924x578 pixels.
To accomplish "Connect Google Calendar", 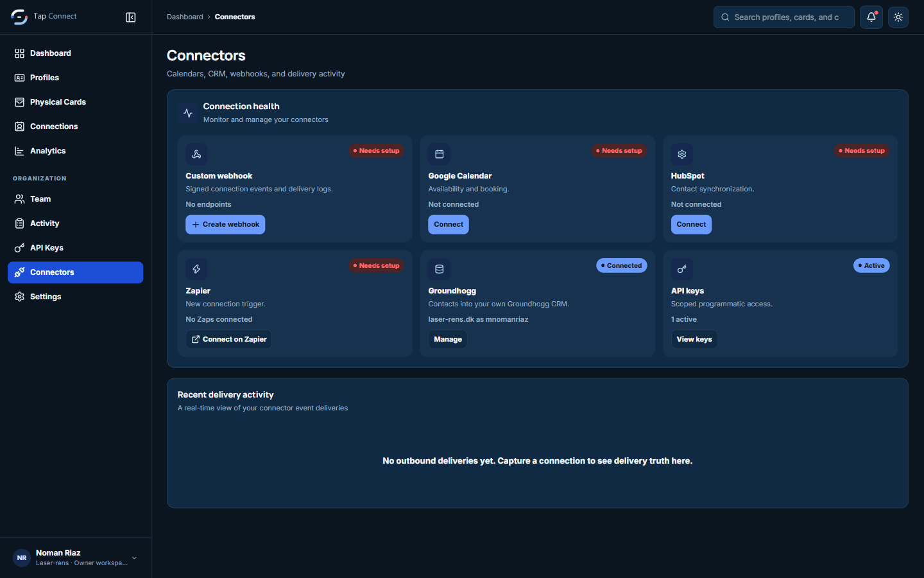I will [x=449, y=225].
